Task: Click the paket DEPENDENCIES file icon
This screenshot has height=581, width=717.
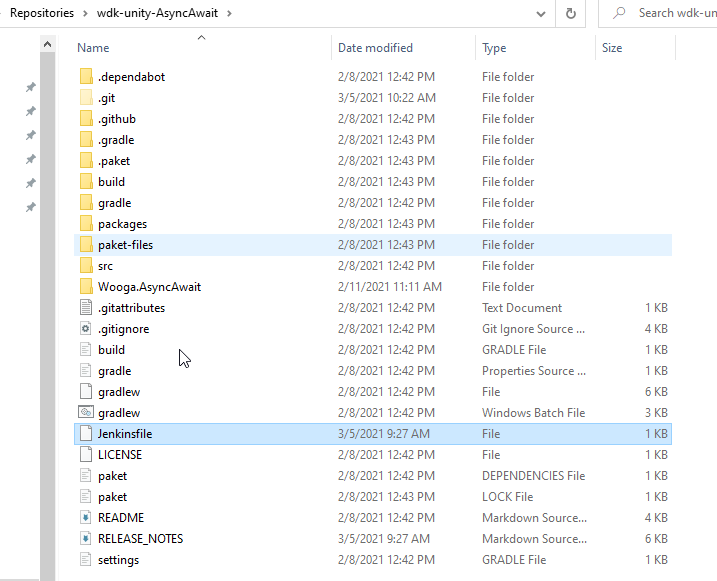Action: [86, 476]
